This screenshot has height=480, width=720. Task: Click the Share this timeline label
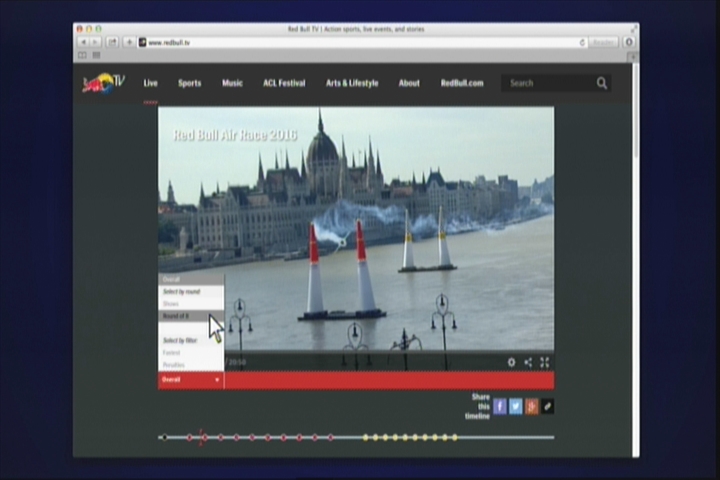point(478,407)
